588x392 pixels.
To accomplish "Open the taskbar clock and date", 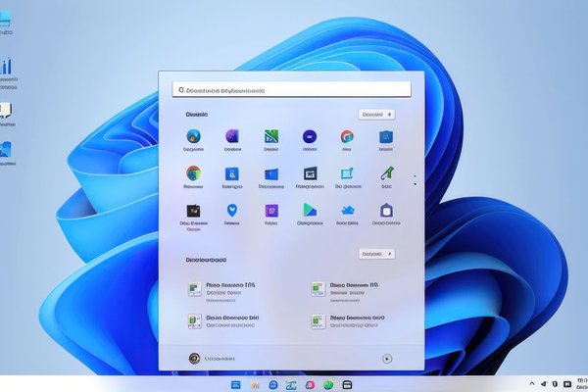I will tap(582, 383).
